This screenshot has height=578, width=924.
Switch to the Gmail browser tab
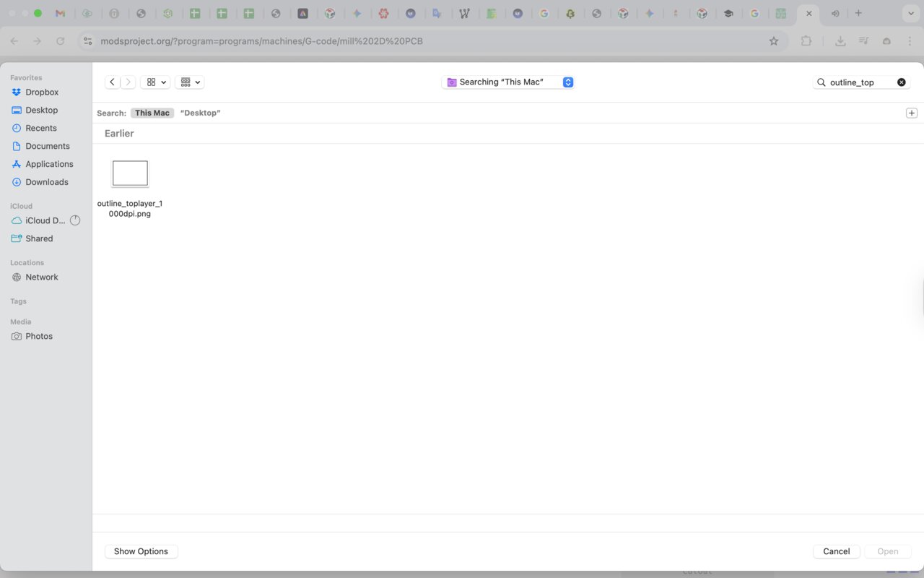point(60,14)
